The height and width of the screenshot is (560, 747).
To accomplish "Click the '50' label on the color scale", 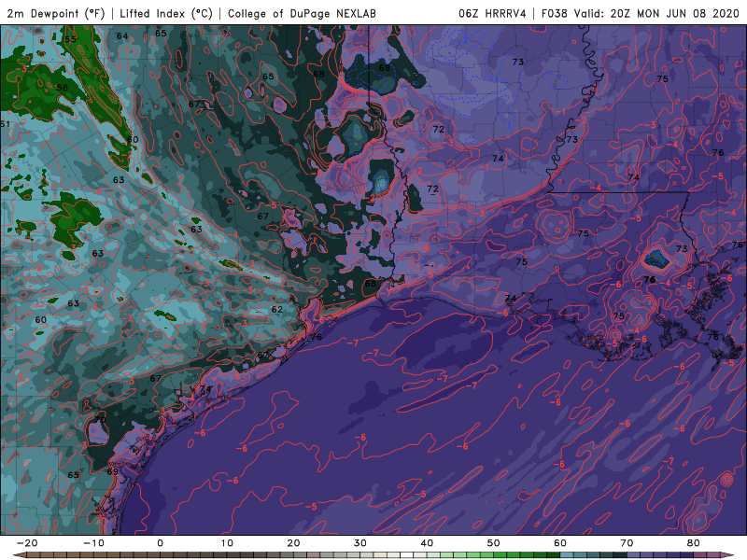I will tap(494, 543).
